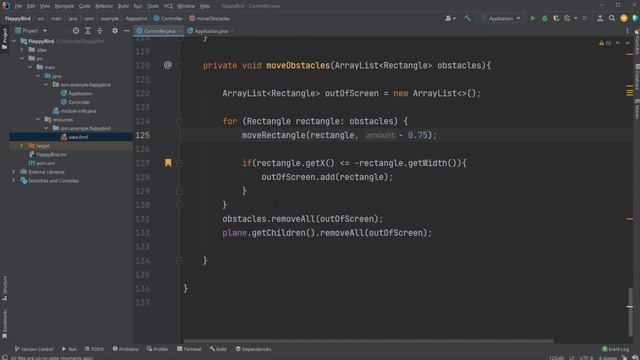Toggle fold marker at line 120 method
Viewport: 640px width, 360px height.
click(x=180, y=65)
